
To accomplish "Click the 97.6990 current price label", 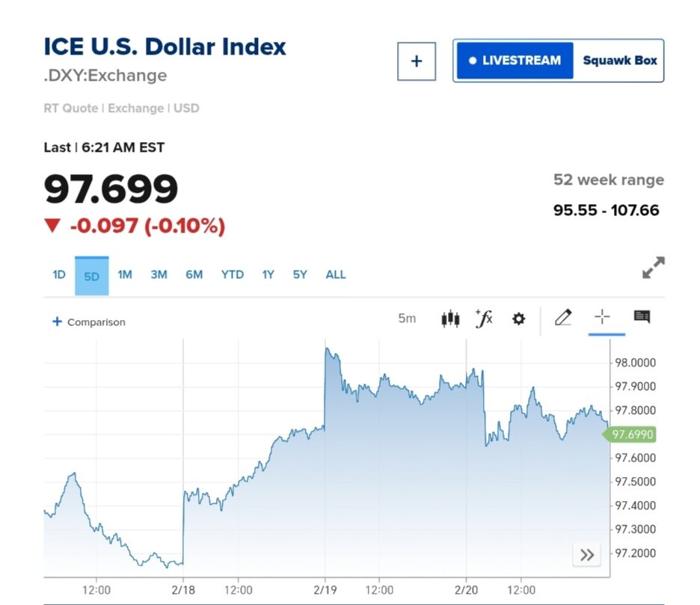I will click(x=633, y=434).
